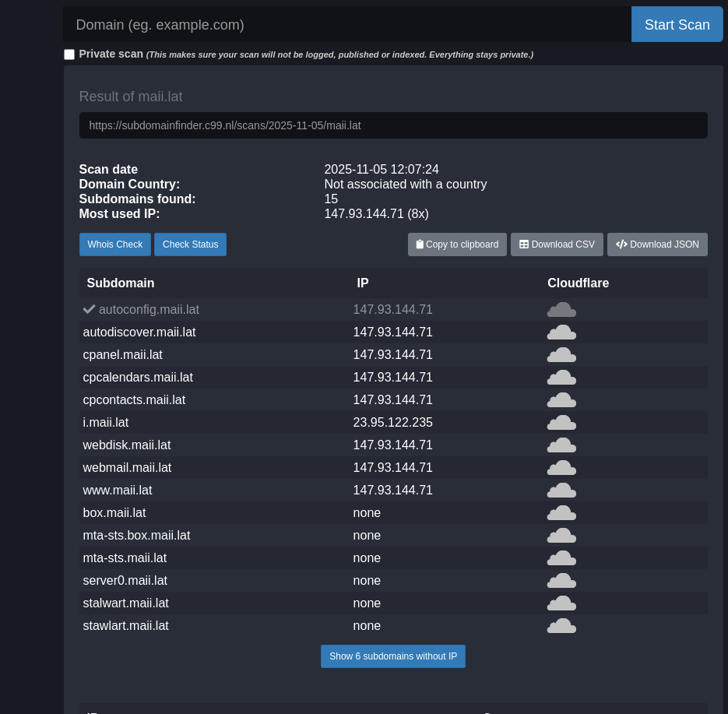728x714 pixels.
Task: Click the cloud icon for stalwart.maii.lat
Action: pyautogui.click(x=561, y=603)
